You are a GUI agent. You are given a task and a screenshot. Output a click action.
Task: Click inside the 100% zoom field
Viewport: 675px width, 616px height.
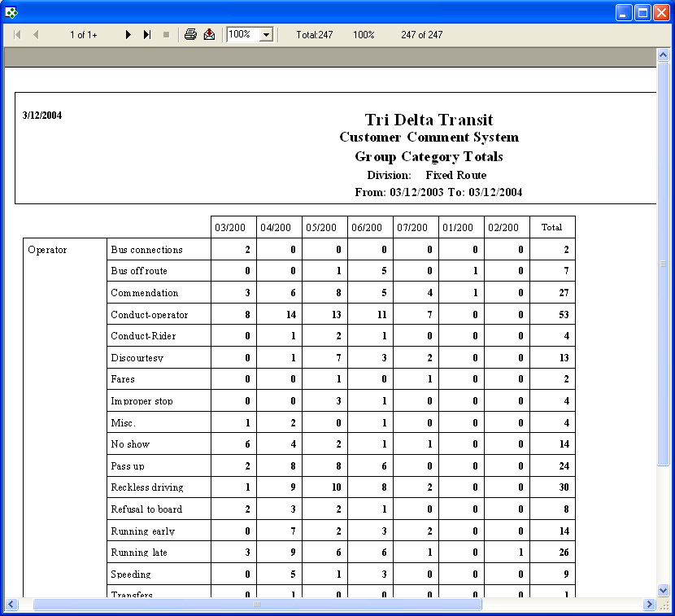click(242, 35)
